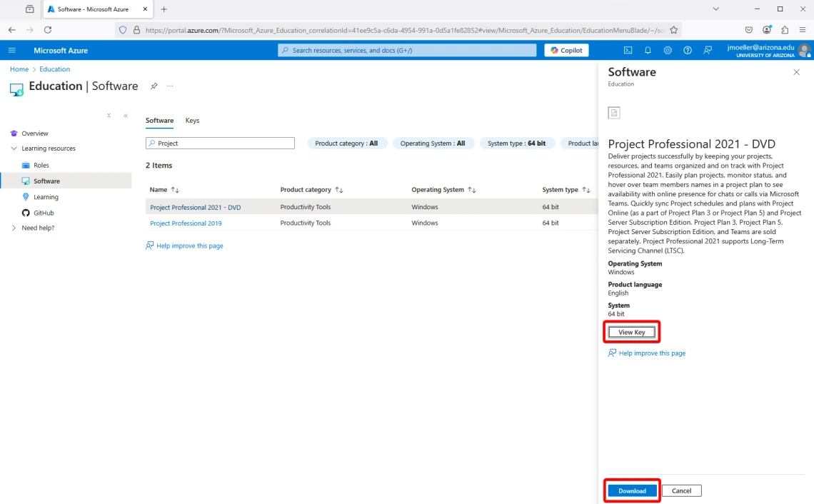Click the product image placeholder icon
Viewport: 814px width, 504px height.
click(x=614, y=113)
